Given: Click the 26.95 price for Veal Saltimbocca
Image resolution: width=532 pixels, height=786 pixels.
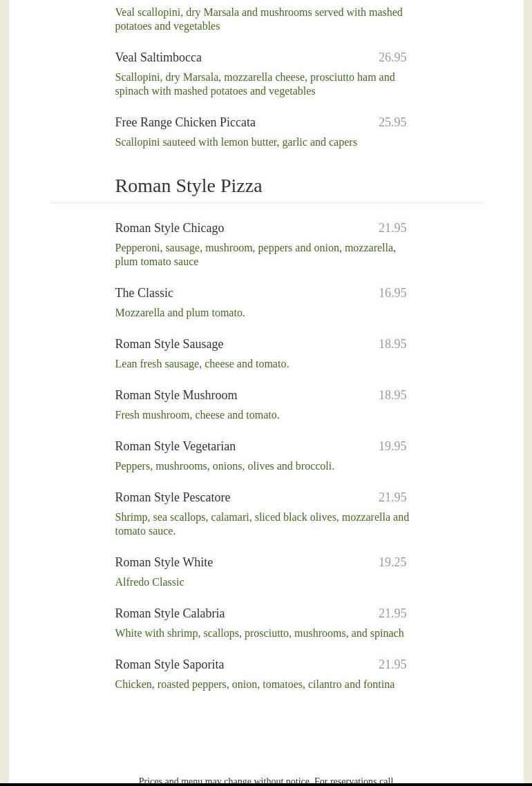Looking at the screenshot, I should point(392,57).
